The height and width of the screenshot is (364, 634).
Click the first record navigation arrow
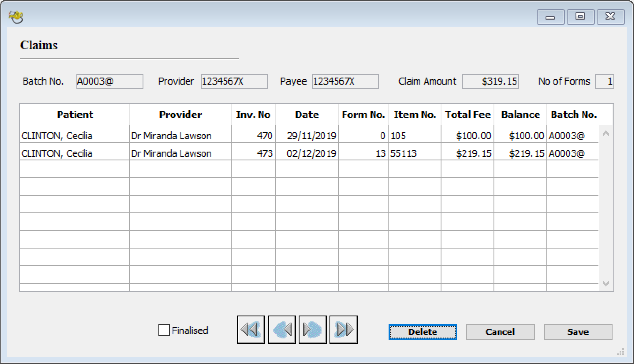point(250,329)
